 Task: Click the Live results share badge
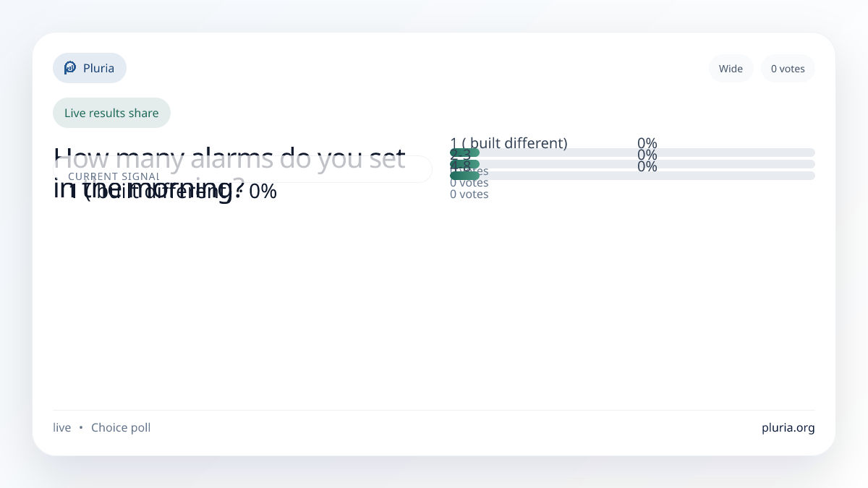[x=111, y=113]
